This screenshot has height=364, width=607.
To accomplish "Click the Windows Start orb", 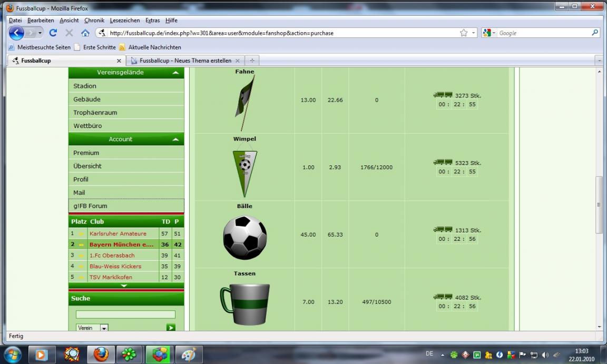I will (12, 354).
